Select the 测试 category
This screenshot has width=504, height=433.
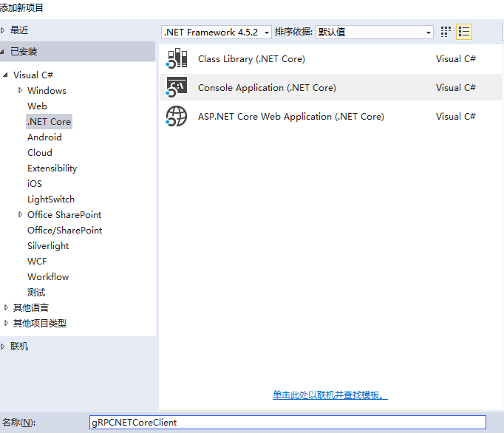click(36, 292)
